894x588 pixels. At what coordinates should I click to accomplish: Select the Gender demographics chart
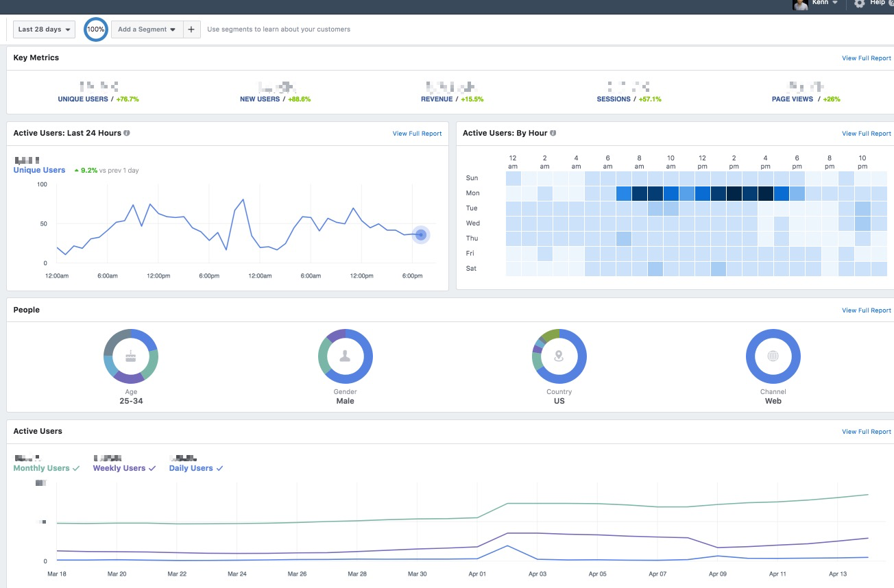(x=345, y=356)
